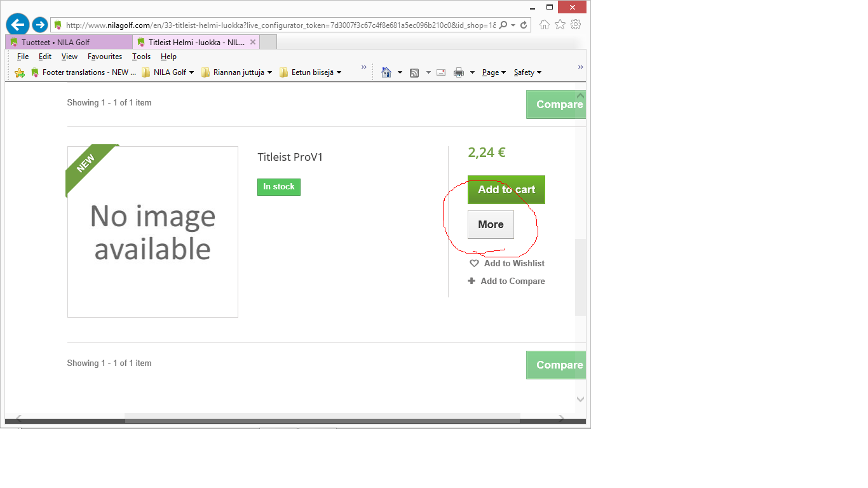
Task: Click the More button
Action: point(491,224)
